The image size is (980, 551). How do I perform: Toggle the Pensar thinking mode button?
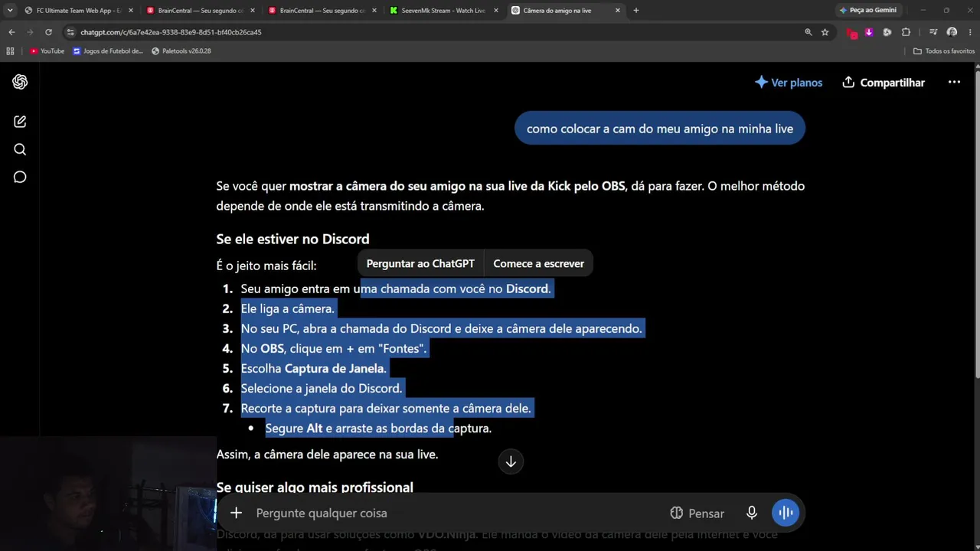(x=697, y=513)
